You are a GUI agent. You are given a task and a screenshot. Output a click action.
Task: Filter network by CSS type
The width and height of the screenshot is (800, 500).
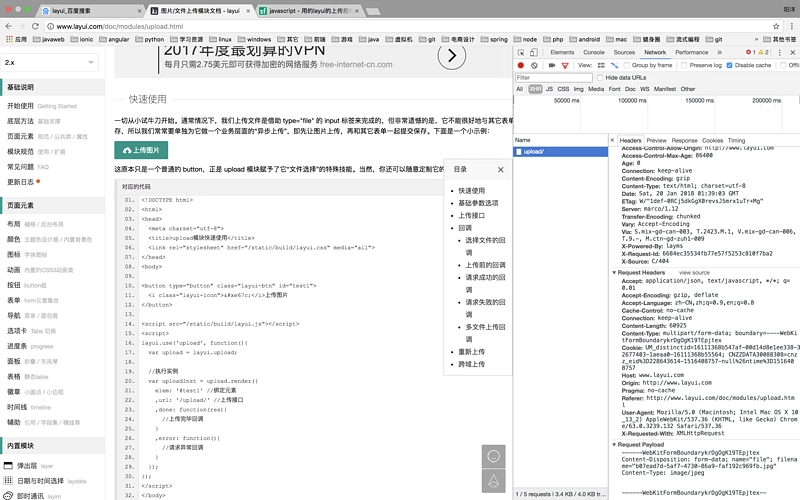(563, 89)
